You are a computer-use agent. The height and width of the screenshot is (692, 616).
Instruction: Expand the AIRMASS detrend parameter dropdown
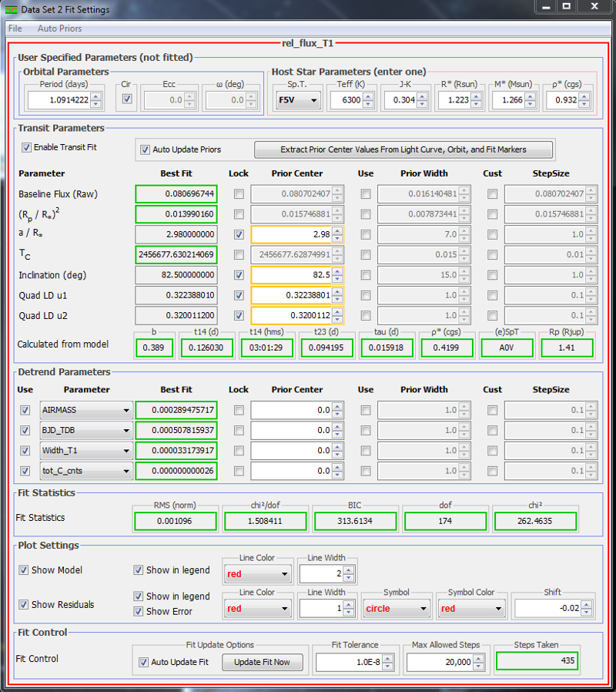[126, 411]
